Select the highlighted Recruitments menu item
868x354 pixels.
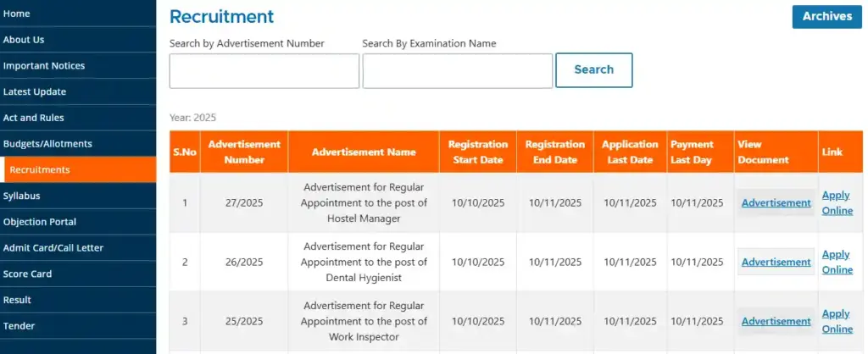tap(40, 170)
